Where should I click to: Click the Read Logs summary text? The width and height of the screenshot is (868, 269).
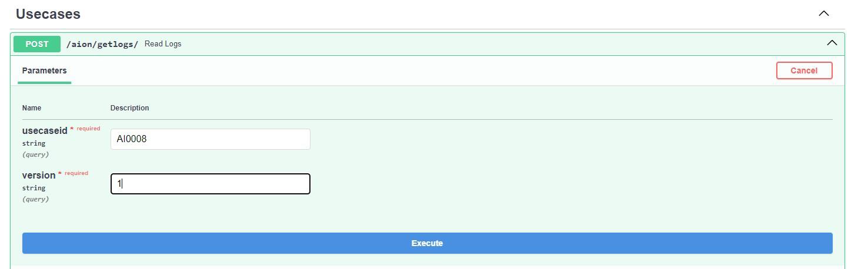click(163, 44)
